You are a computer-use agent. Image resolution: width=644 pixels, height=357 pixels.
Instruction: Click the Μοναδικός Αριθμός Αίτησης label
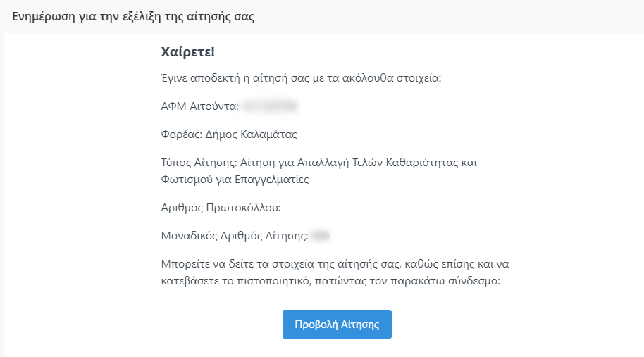235,236
